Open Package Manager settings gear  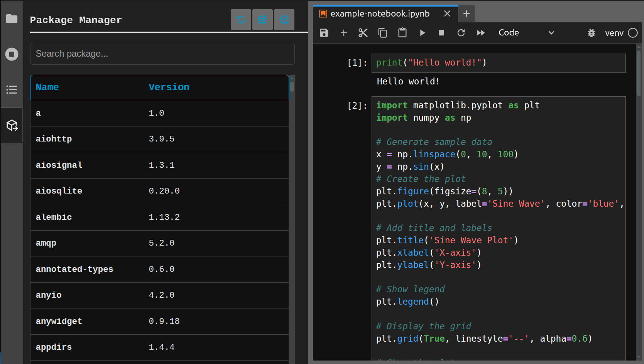(x=262, y=20)
